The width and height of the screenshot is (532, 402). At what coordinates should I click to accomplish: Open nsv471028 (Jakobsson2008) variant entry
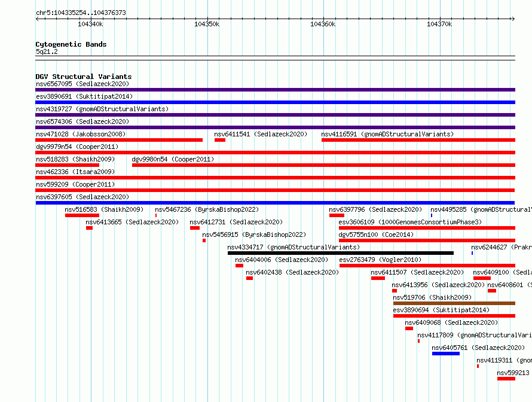(81, 134)
